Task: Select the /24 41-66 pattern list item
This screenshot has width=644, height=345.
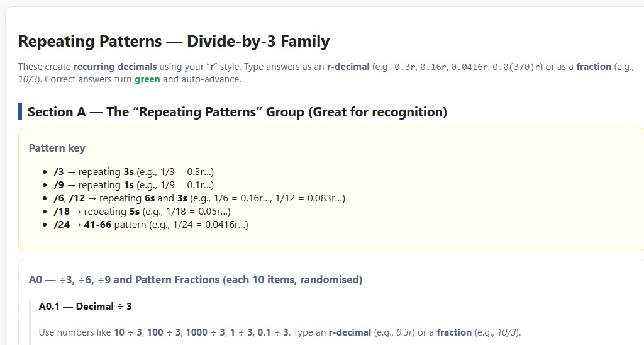Action: click(x=151, y=225)
